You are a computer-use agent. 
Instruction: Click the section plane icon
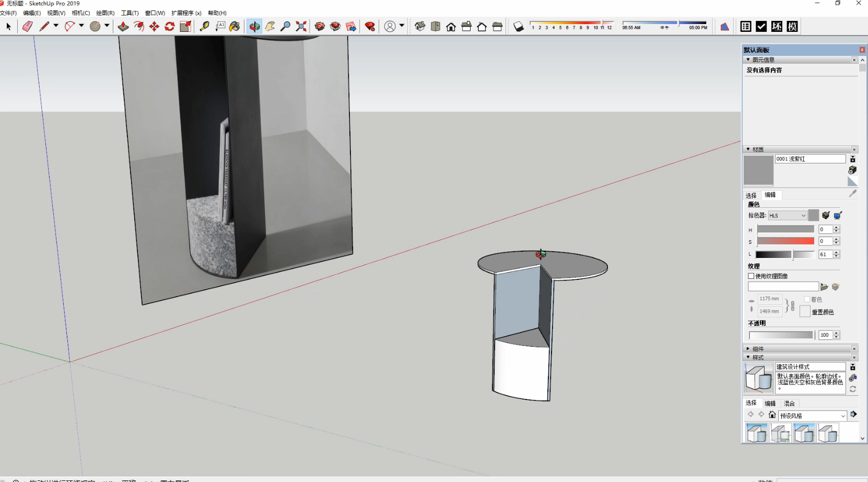(x=724, y=26)
